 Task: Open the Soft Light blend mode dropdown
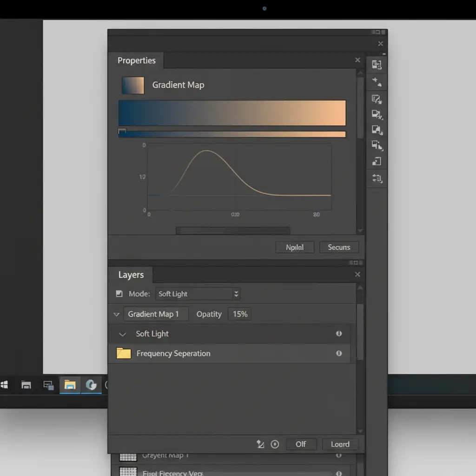pos(197,294)
